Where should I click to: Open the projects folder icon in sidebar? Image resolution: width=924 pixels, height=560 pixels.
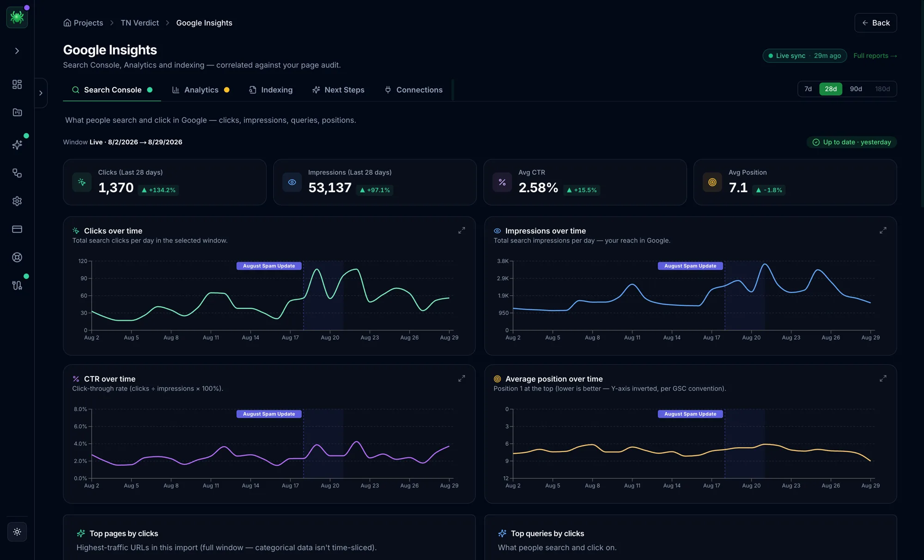pos(17,112)
